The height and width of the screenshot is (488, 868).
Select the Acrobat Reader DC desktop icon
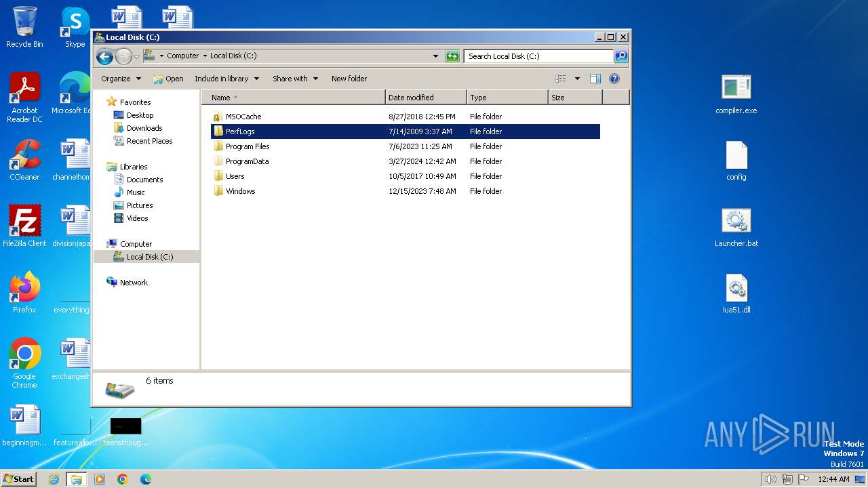tap(24, 98)
